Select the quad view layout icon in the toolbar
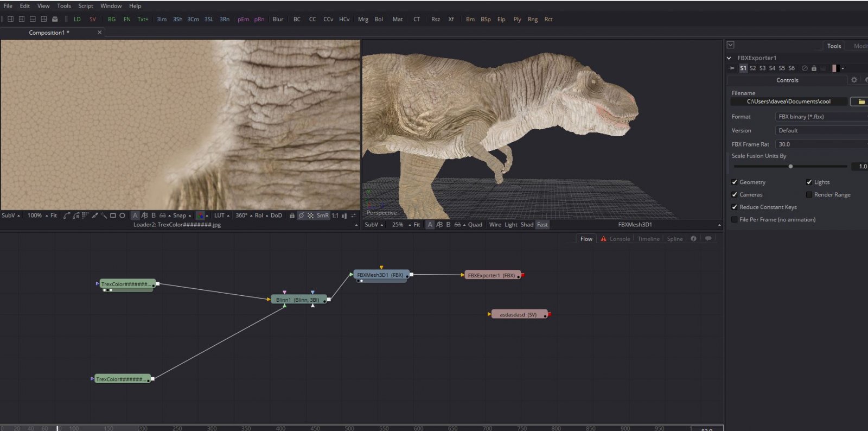Screen dimensions: 868x431 point(44,19)
